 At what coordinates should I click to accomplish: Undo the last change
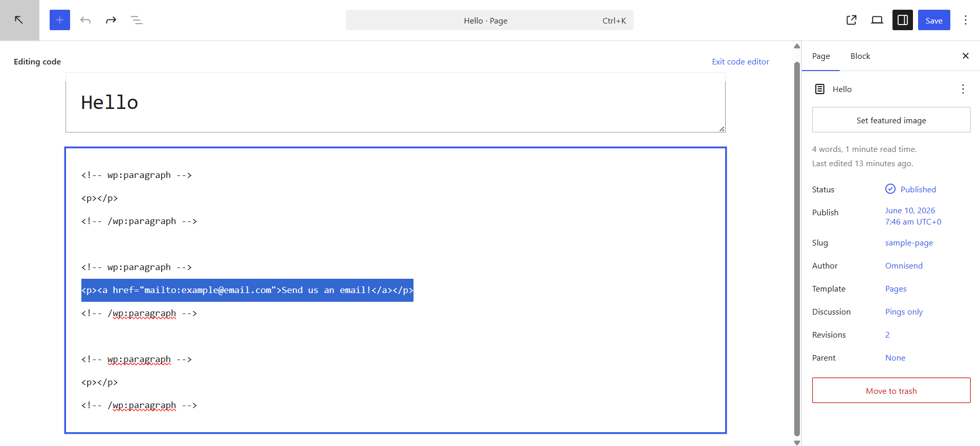pyautogui.click(x=85, y=20)
